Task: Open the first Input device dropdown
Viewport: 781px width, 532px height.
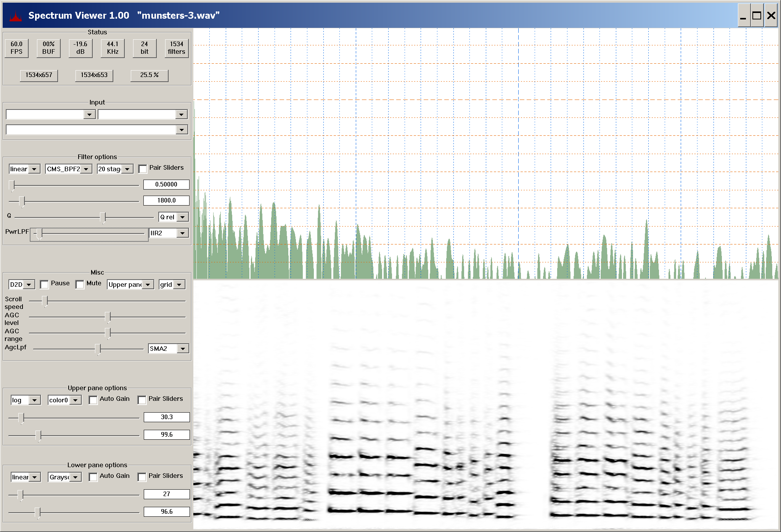Action: [51, 114]
